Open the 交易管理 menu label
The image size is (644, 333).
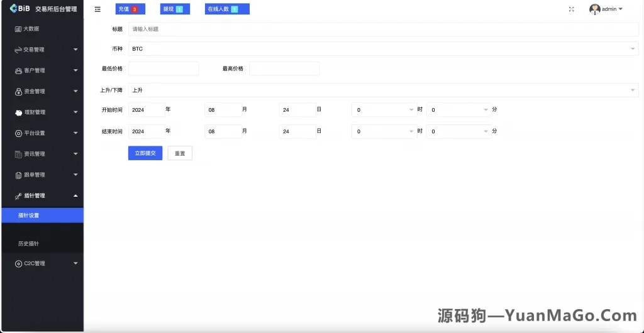[x=34, y=50]
